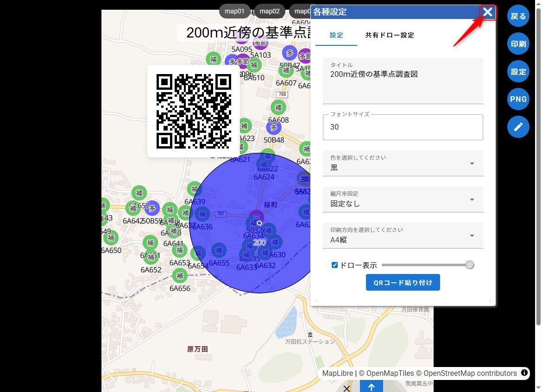Open the 縮尺率固定 dropdown
Screen dimensions: 542x392
pos(403,199)
